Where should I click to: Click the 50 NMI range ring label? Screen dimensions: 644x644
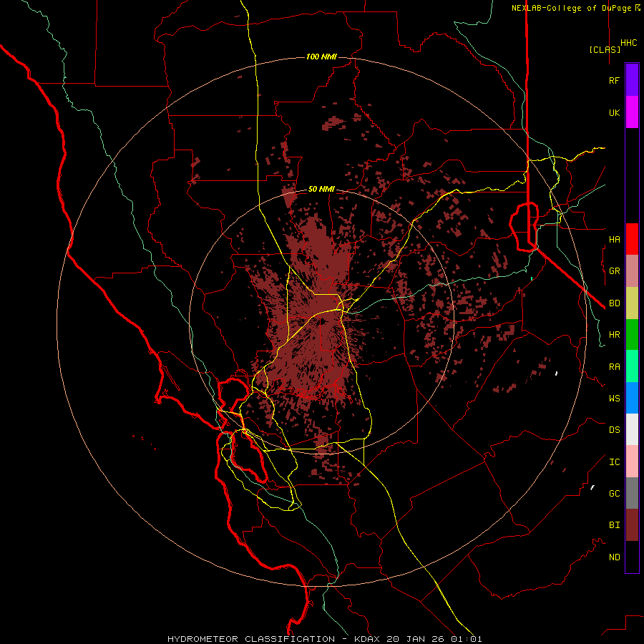tap(321, 190)
